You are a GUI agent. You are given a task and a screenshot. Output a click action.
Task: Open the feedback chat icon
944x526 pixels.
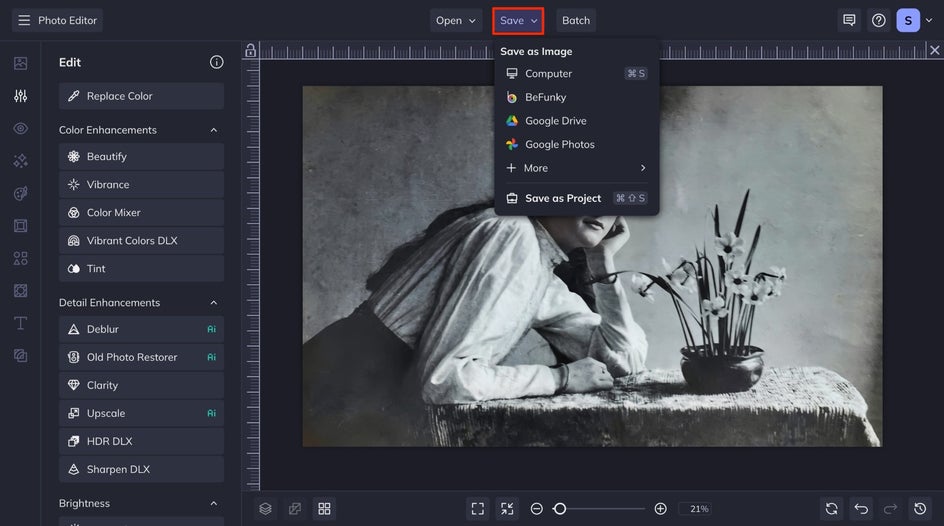[x=849, y=20]
